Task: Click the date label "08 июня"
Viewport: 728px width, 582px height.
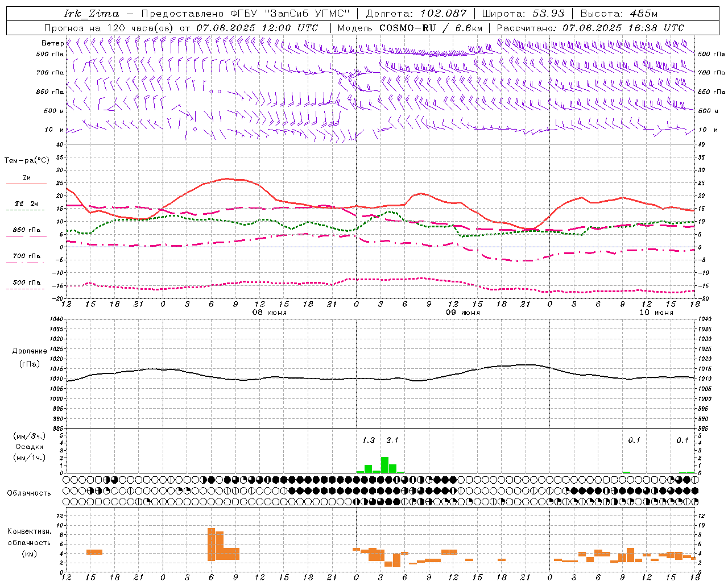Action: pos(270,313)
